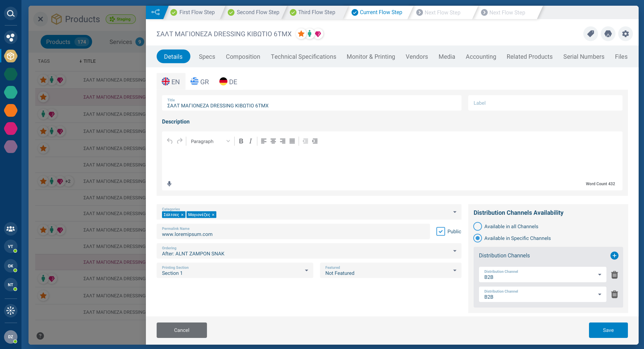Switch to the GR language tab
This screenshot has width=644, height=349.
pyautogui.click(x=200, y=82)
